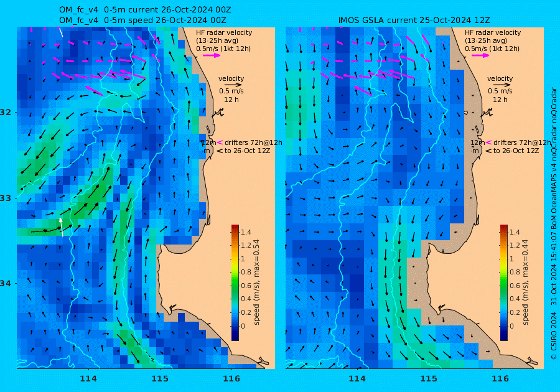Image resolution: width=560 pixels, height=392 pixels.
Task: Click the white drifter arrow near latitude 33 in left map
Action: [x=62, y=227]
